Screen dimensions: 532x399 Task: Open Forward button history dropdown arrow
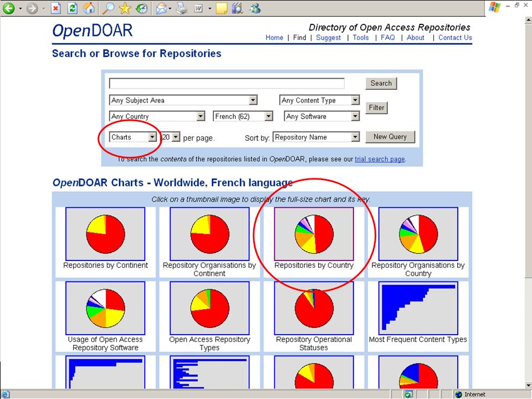pos(43,8)
